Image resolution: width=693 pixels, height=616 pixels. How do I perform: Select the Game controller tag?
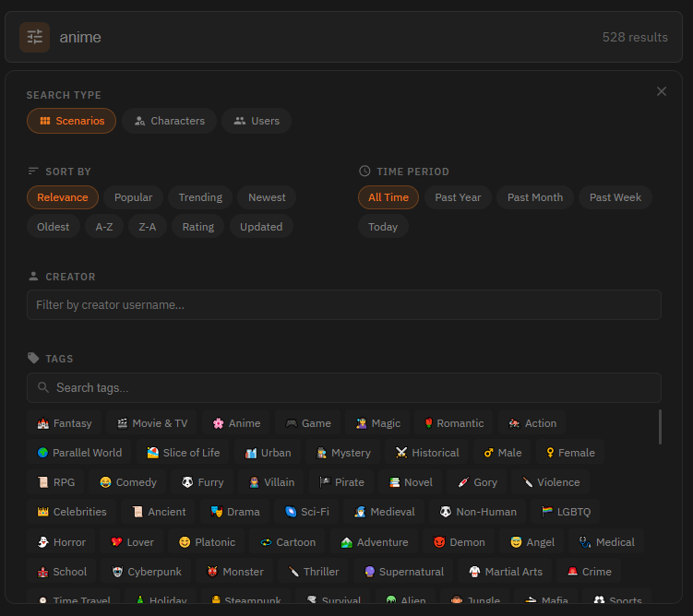pos(308,423)
